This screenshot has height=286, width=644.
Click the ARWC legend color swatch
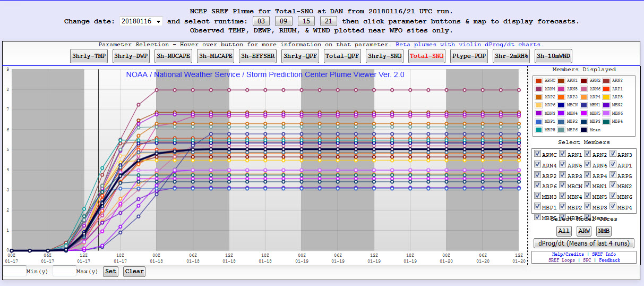538,81
